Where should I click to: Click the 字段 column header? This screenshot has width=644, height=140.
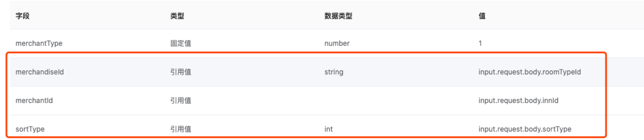(22, 16)
